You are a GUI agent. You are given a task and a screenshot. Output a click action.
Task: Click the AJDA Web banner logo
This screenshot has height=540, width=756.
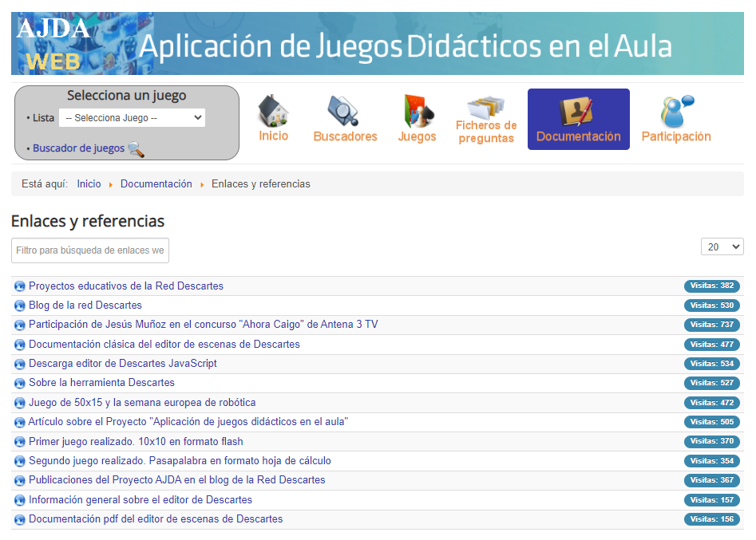[54, 44]
